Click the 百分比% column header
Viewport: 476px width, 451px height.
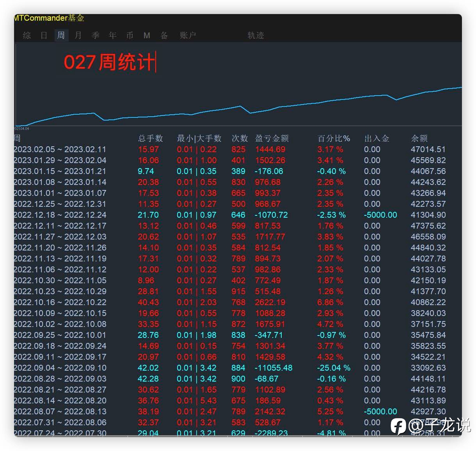(334, 138)
